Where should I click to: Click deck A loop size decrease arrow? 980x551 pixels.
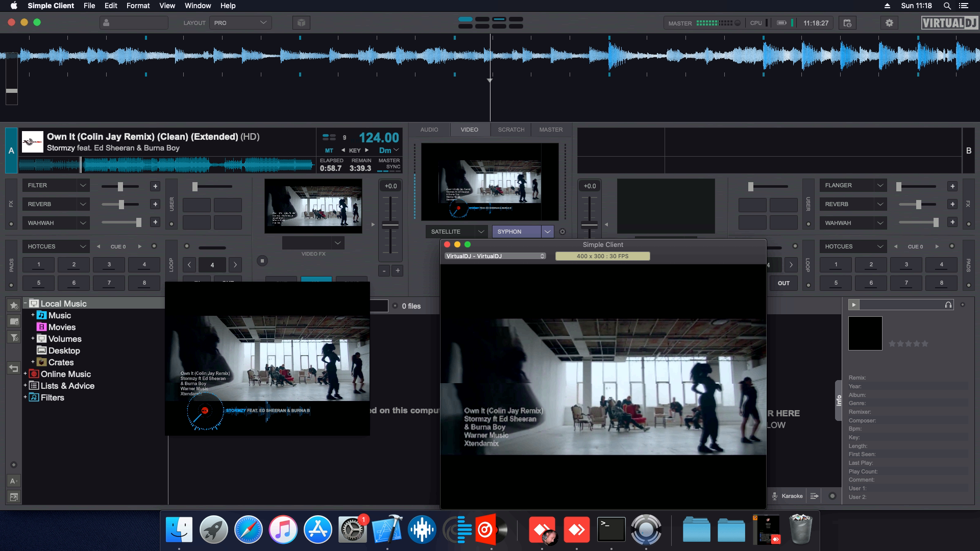[x=189, y=265]
